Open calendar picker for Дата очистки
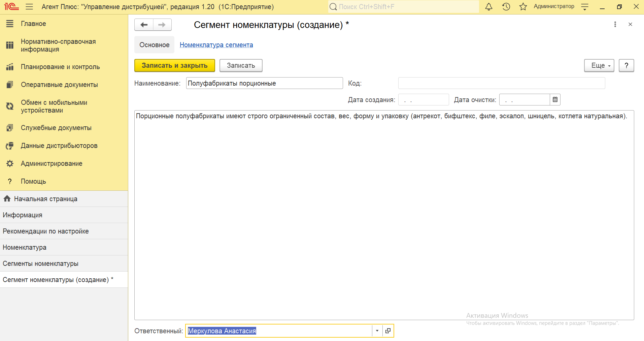 [x=555, y=100]
